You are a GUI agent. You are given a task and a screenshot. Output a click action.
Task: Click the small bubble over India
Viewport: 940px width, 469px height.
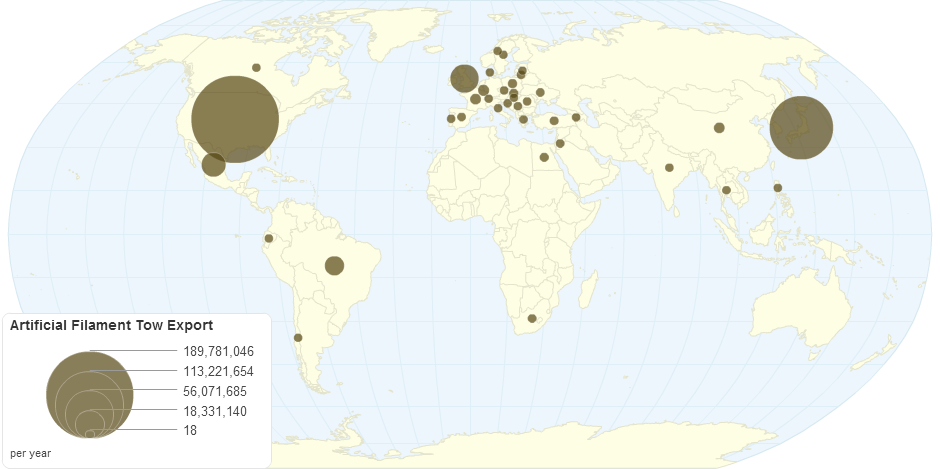tap(669, 168)
